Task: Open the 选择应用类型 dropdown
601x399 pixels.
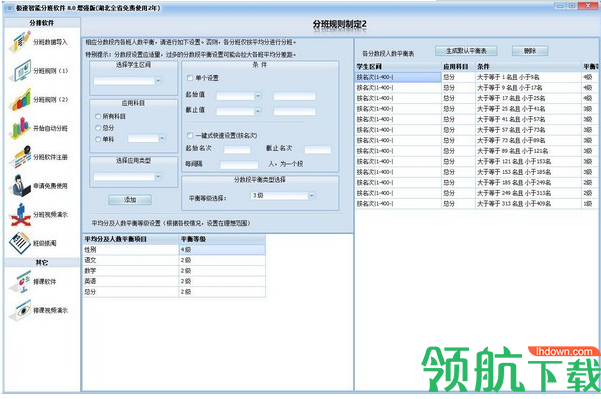Action: click(x=158, y=176)
